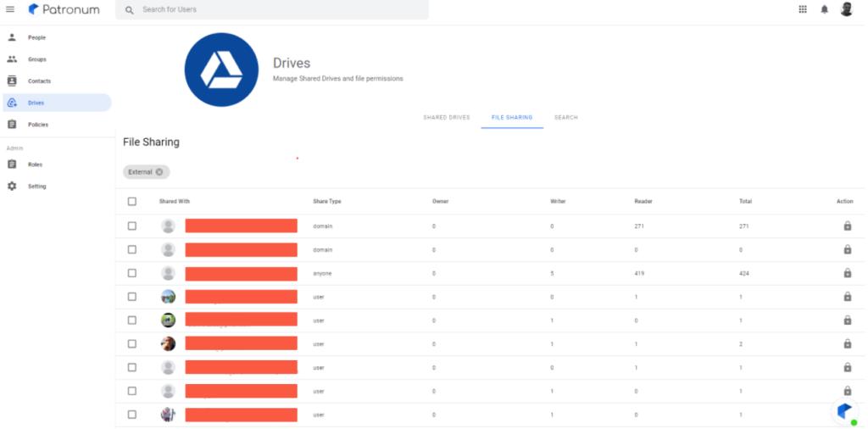This screenshot has height=429, width=868.
Task: Go to Contacts in the sidebar
Action: pyautogui.click(x=57, y=81)
